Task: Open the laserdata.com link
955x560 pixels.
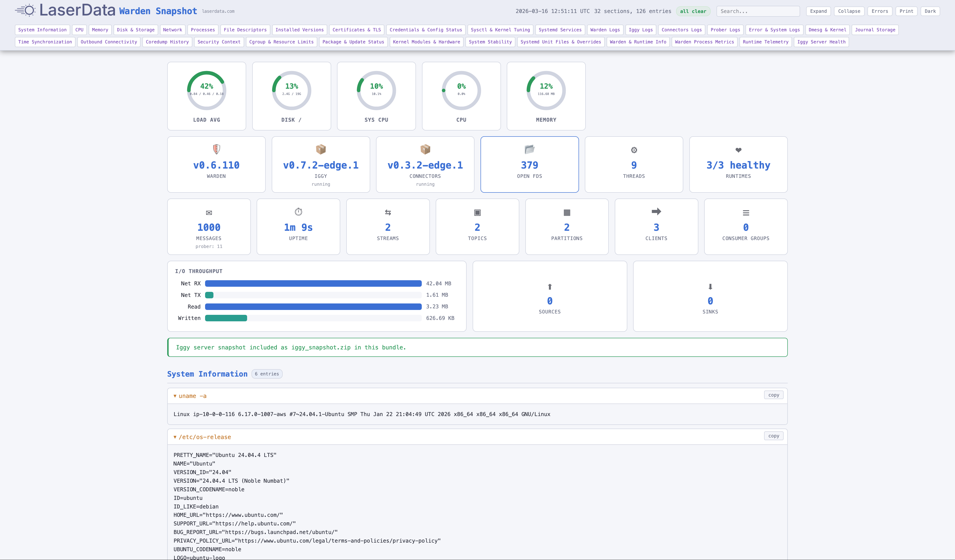Action: coord(218,11)
